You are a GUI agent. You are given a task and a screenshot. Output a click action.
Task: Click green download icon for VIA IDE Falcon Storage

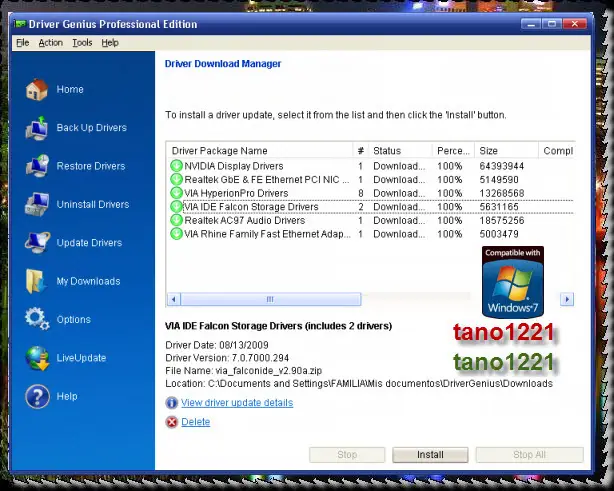point(176,207)
